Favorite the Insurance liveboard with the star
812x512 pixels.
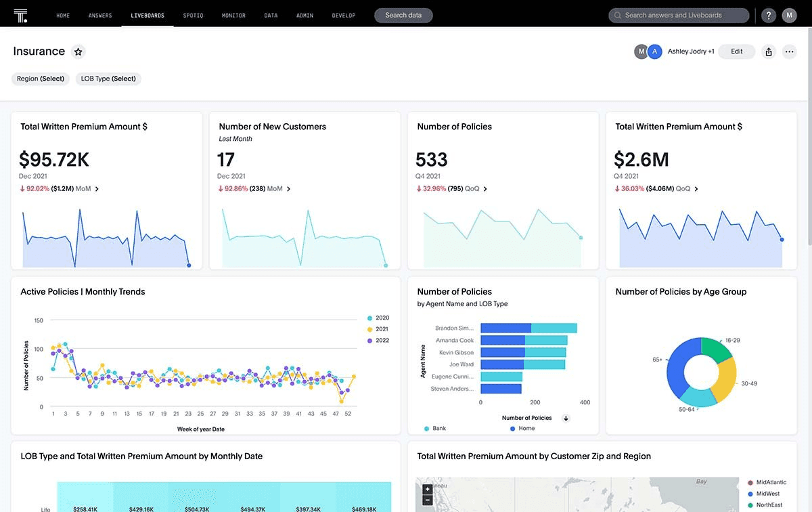click(x=78, y=51)
